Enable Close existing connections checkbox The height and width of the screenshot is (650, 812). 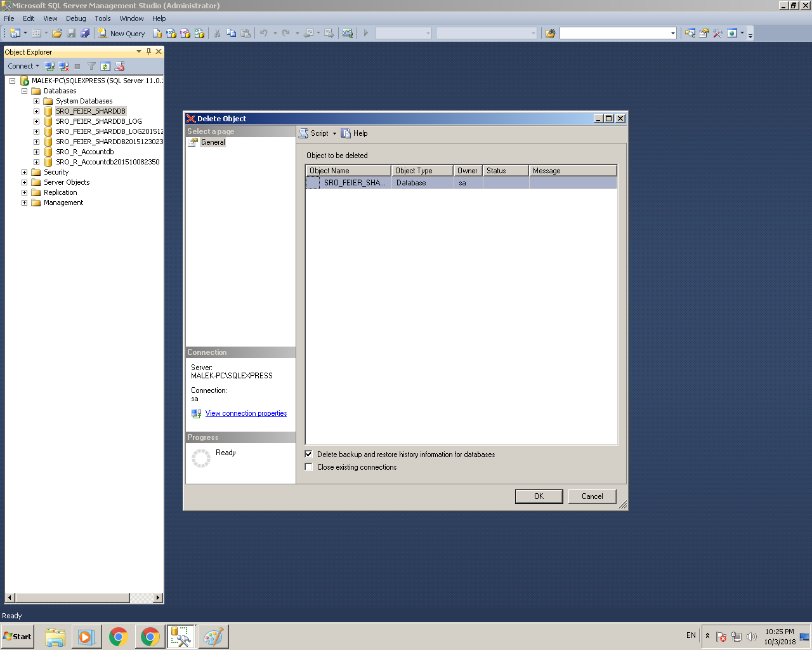coord(309,467)
